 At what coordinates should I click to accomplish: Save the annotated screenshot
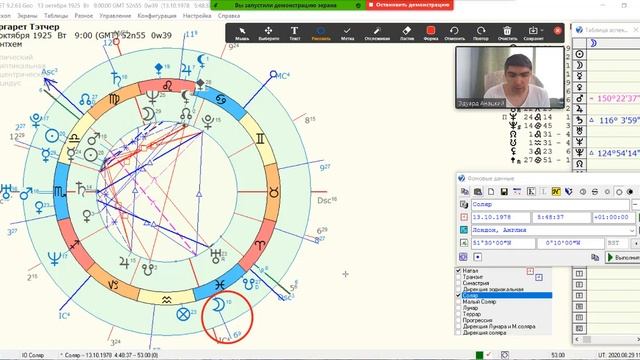[533, 33]
